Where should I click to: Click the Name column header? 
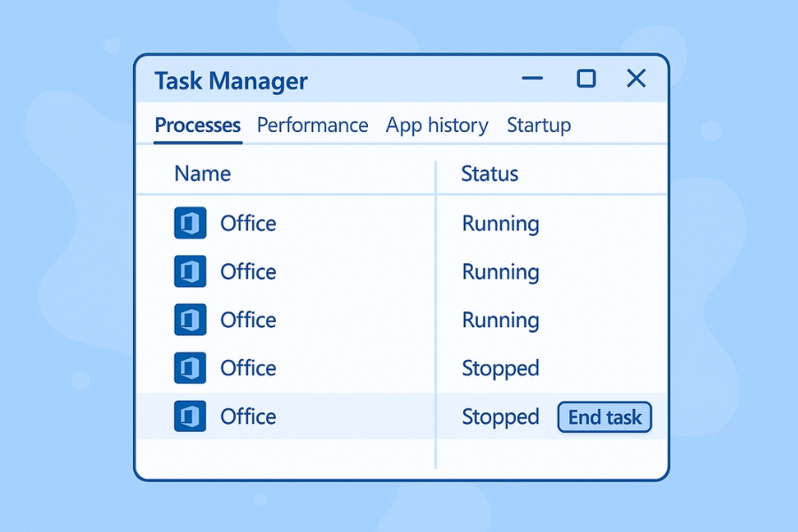(202, 174)
